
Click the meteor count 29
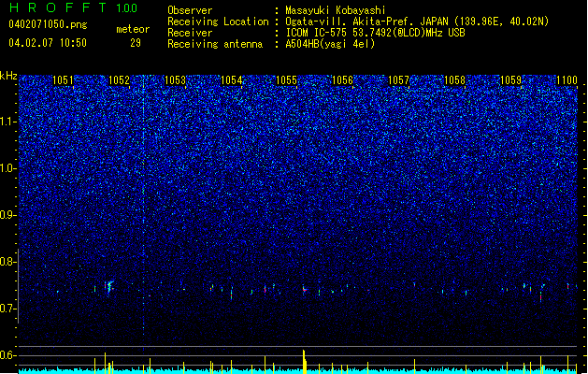click(x=136, y=43)
